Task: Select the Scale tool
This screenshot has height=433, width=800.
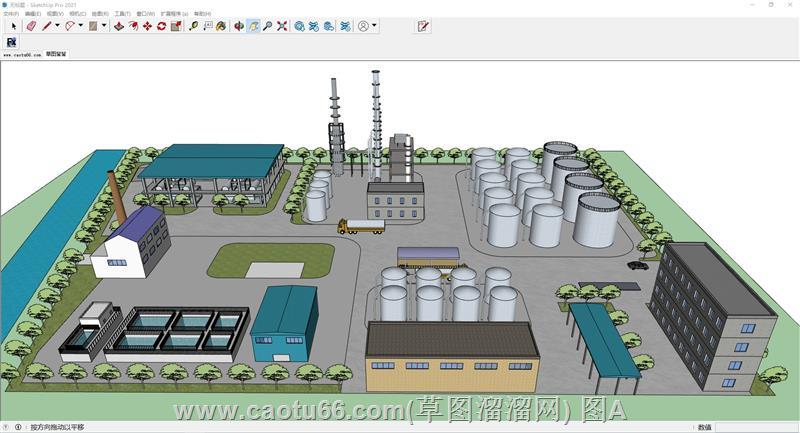Action: click(176, 26)
